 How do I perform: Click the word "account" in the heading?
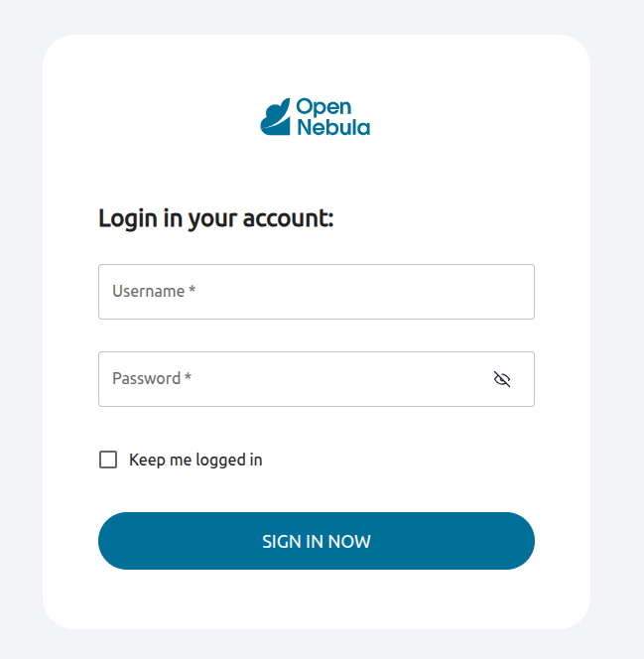(286, 218)
